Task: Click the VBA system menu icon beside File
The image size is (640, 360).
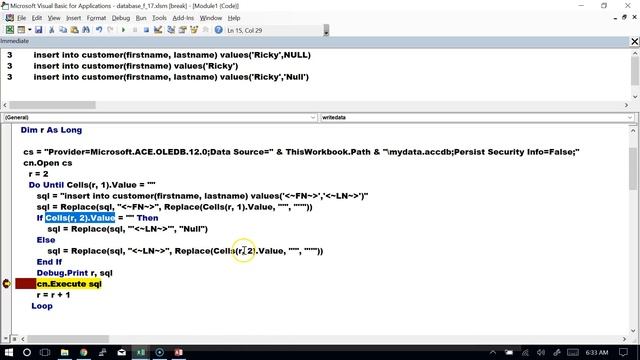Action: pos(9,18)
